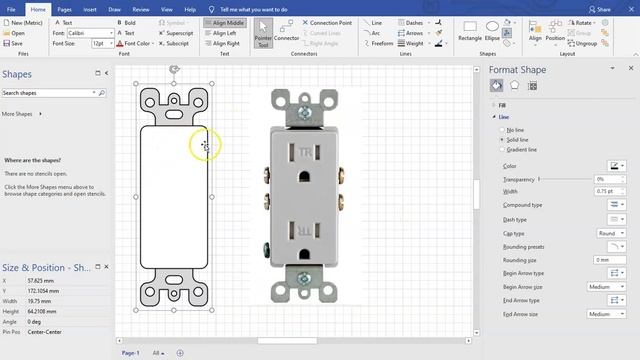Image resolution: width=640 pixels, height=360 pixels.
Task: Click the outlet photo on canvas
Action: (304, 196)
